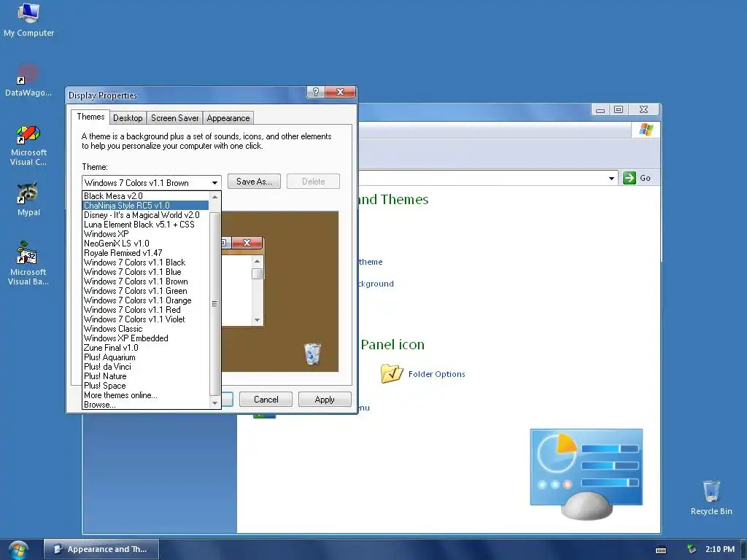Choose Plus! Nature theme
Viewport: 747px width, 560px height.
pos(145,376)
